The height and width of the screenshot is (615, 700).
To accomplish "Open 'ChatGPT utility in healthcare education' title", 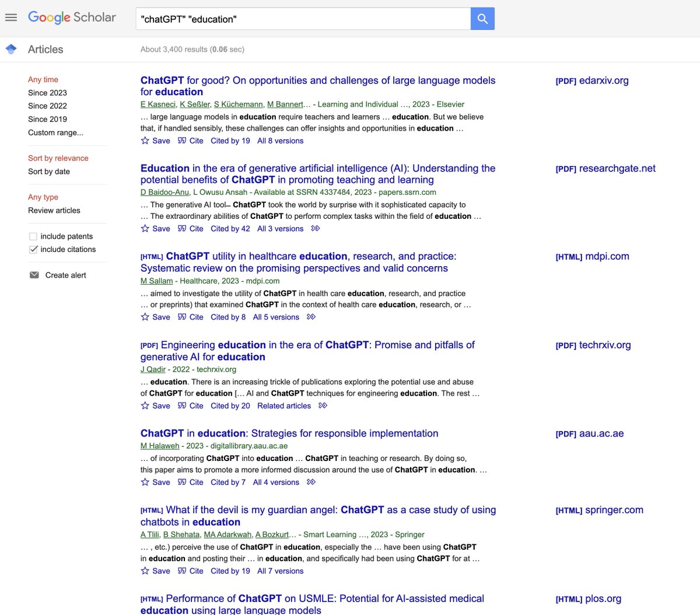I will point(299,262).
